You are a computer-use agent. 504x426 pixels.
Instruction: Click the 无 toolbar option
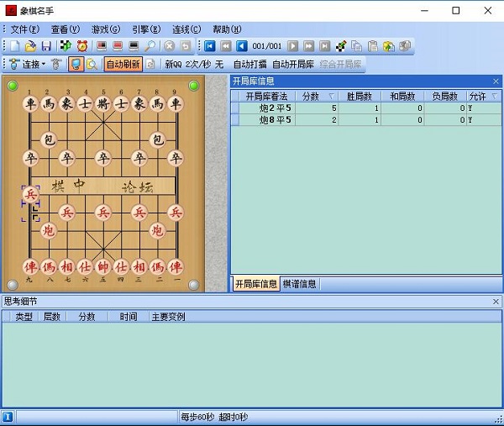pyautogui.click(x=219, y=65)
